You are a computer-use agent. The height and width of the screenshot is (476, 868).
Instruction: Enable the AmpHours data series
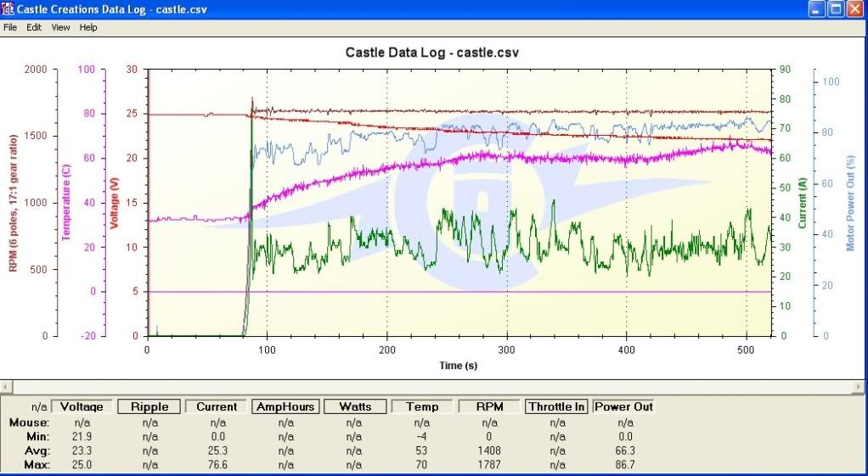(285, 406)
